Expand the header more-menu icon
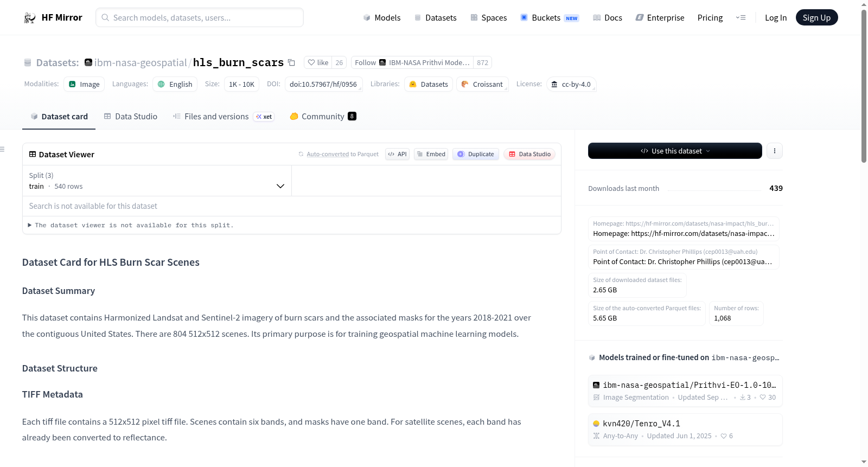The height and width of the screenshot is (467, 868). (741, 17)
